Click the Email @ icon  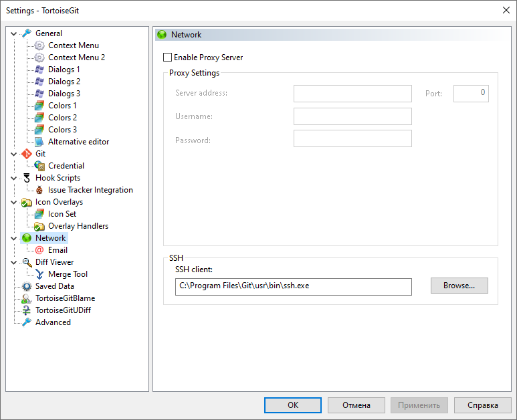pyautogui.click(x=39, y=250)
